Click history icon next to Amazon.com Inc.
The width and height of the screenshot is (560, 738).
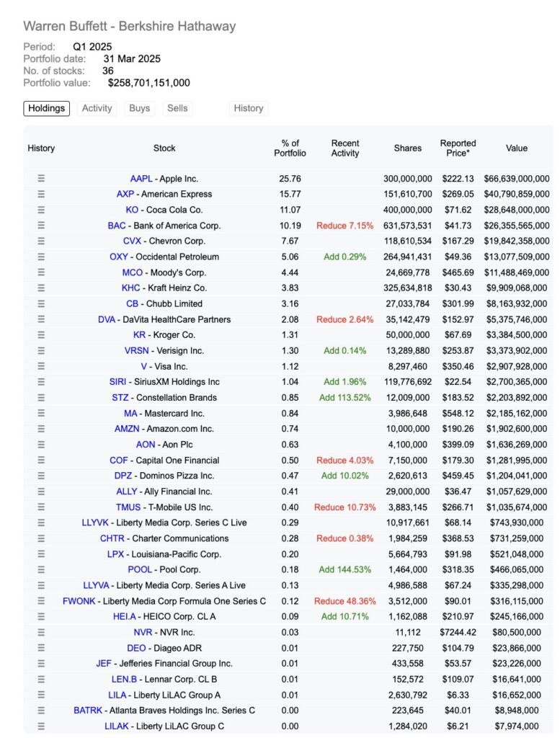(41, 429)
